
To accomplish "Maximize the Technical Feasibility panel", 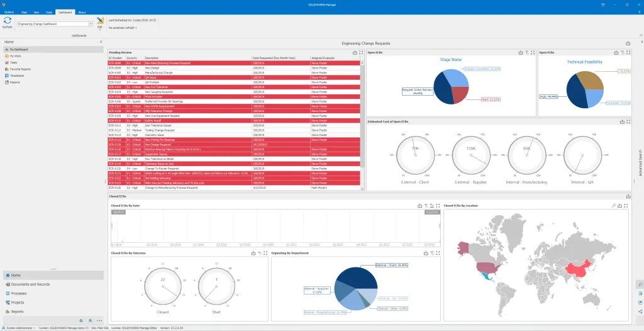I will tap(628, 53).
